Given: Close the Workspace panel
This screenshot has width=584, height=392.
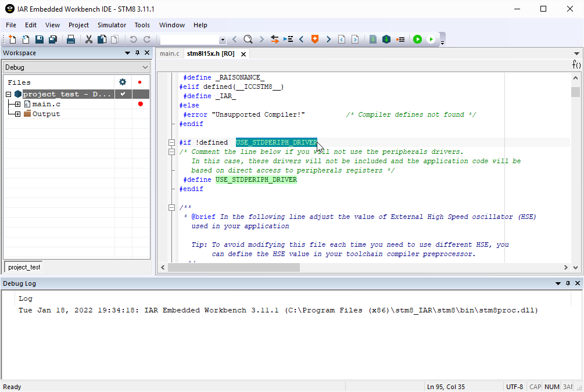Looking at the screenshot, I should coord(147,53).
